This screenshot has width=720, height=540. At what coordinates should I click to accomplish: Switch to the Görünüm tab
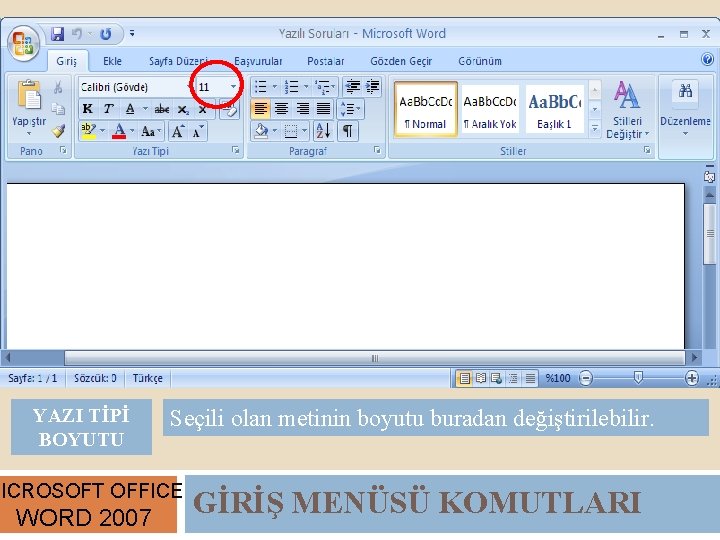pos(480,61)
